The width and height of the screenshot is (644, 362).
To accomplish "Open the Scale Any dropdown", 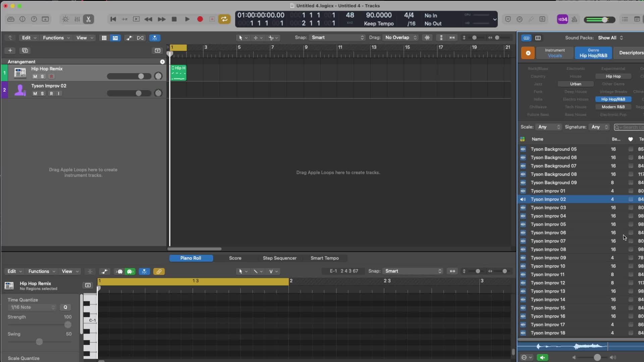I will coord(549,127).
